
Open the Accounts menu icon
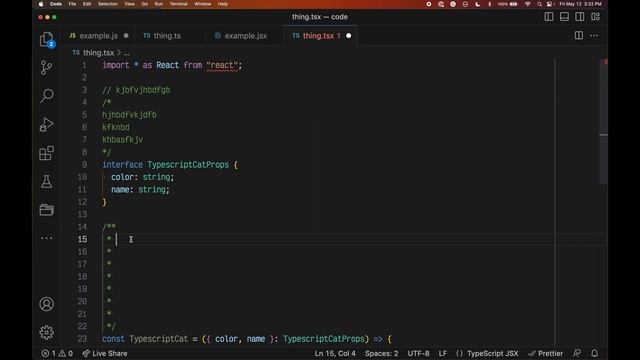(47, 304)
